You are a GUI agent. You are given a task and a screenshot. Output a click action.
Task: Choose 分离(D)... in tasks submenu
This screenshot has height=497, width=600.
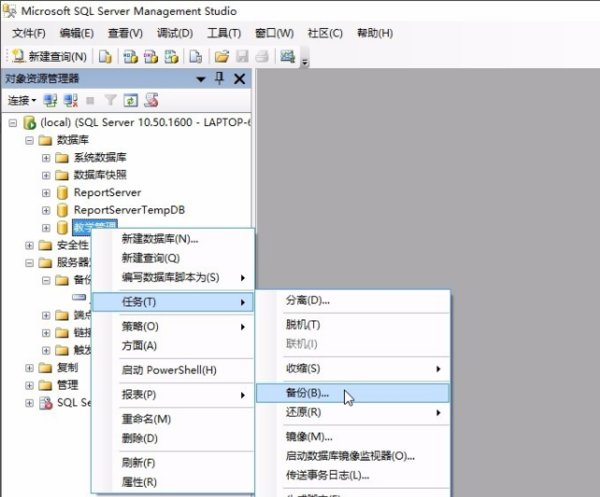(353, 300)
